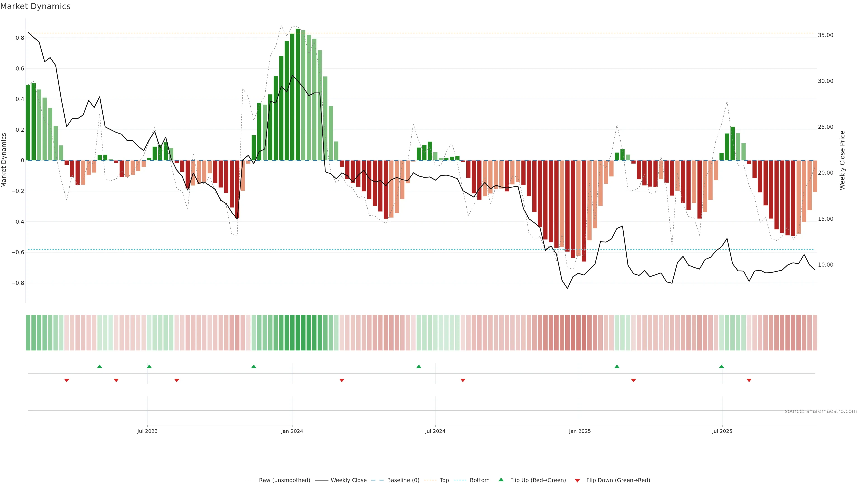Click the Flip Up green triangle legend icon

click(501, 480)
